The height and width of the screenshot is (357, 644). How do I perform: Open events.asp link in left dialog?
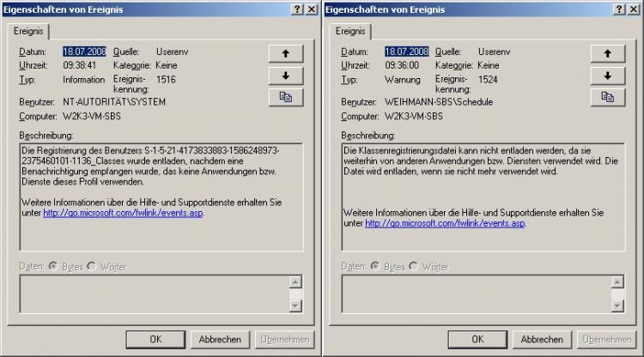(x=123, y=213)
